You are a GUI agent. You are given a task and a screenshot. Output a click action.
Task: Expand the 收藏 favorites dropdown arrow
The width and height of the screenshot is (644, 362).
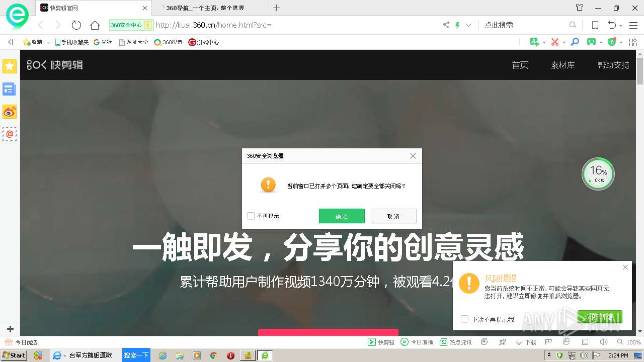click(x=48, y=42)
